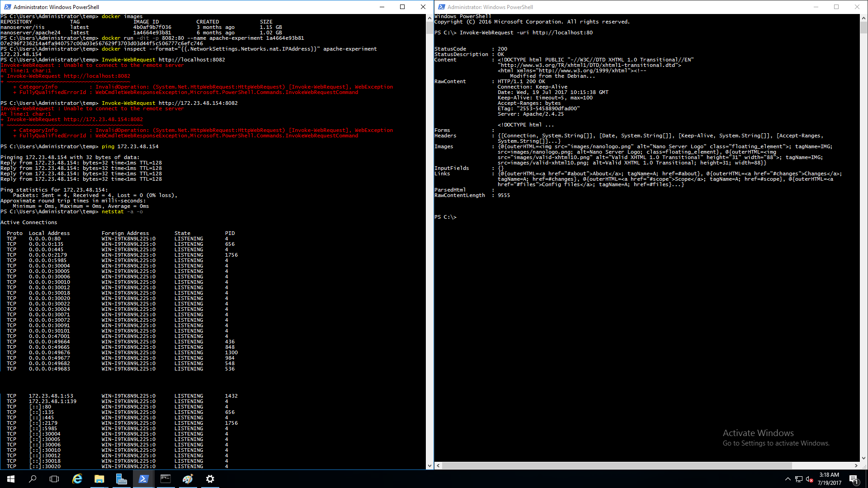868x488 pixels.
Task: Open the Paint taskbar icon
Action: click(x=188, y=479)
